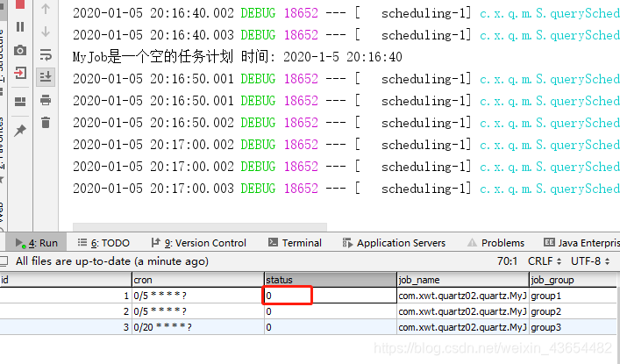Image resolution: width=620 pixels, height=364 pixels.
Task: Open the 6: TODO tab
Action: click(103, 243)
